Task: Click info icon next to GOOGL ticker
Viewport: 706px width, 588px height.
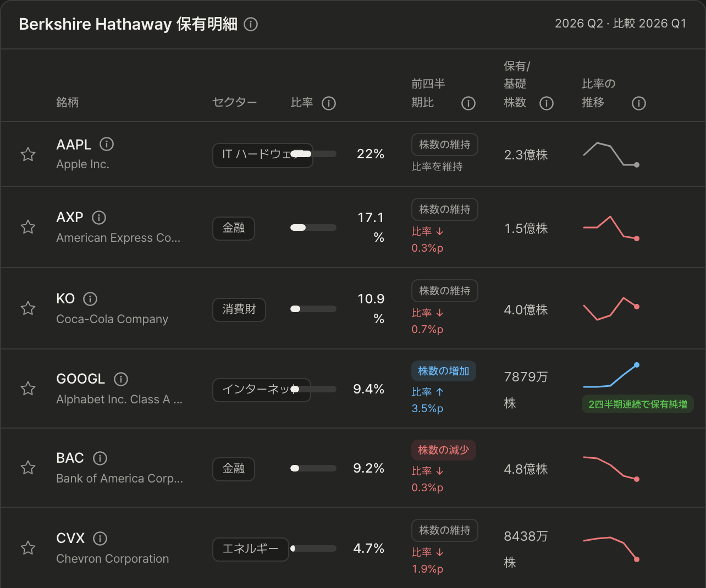Action: point(121,379)
